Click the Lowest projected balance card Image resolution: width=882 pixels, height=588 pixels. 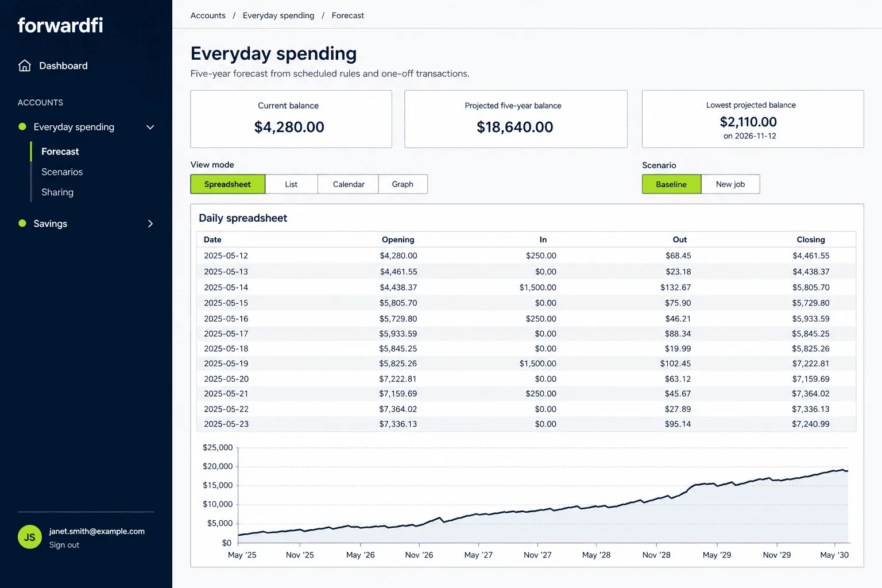pos(753,119)
